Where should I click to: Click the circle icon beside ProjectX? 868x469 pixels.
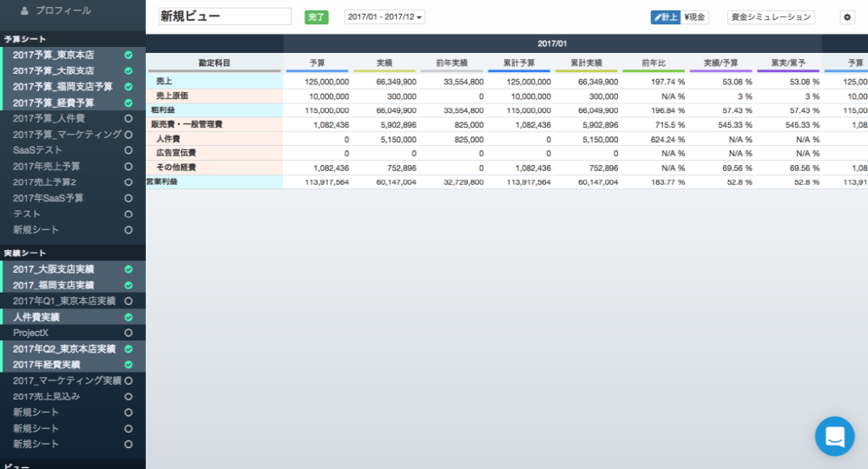point(128,333)
